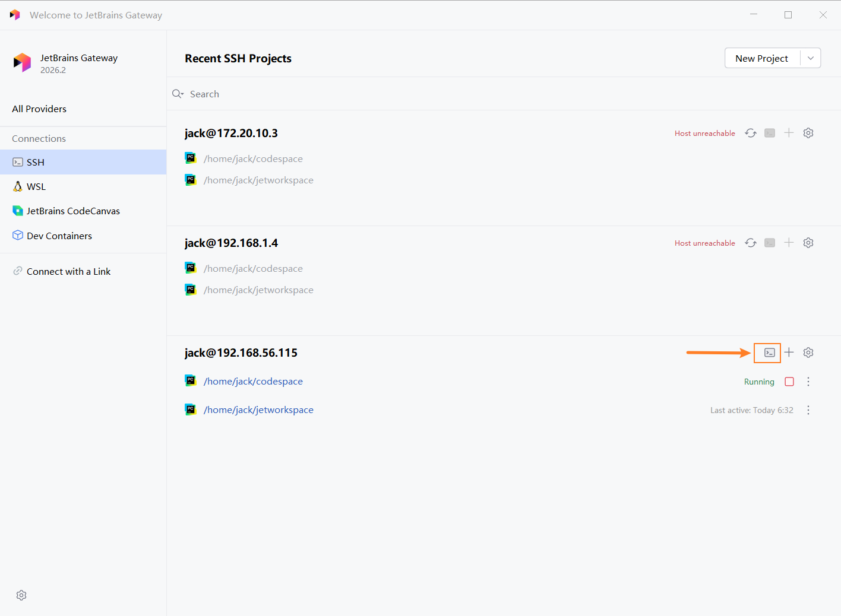Open settings gear for jack@192.168.56.115
841x616 pixels.
(808, 353)
